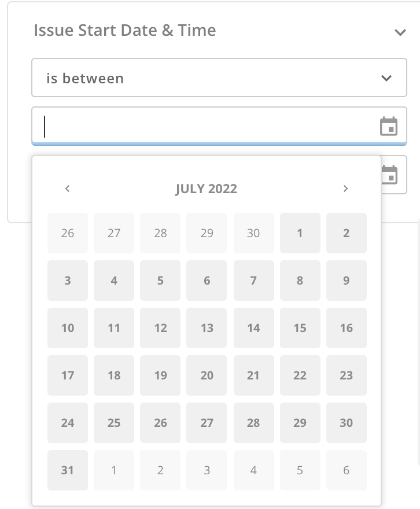This screenshot has height=509, width=420.
Task: Select July 1 in the calendar
Action: point(300,233)
